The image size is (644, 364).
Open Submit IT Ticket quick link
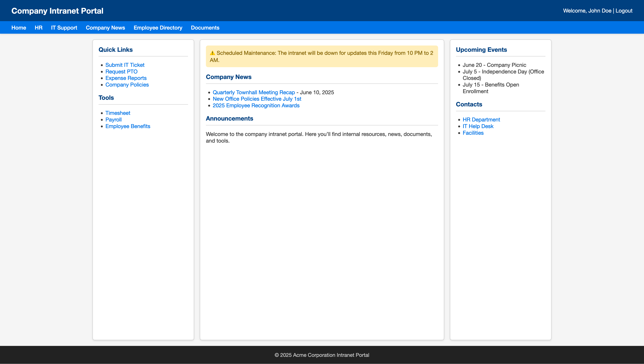point(125,65)
